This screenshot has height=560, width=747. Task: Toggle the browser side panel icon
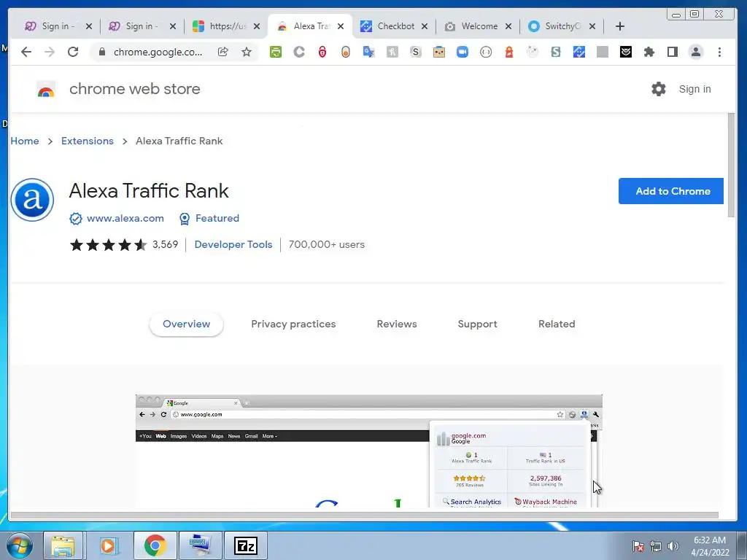click(x=672, y=52)
